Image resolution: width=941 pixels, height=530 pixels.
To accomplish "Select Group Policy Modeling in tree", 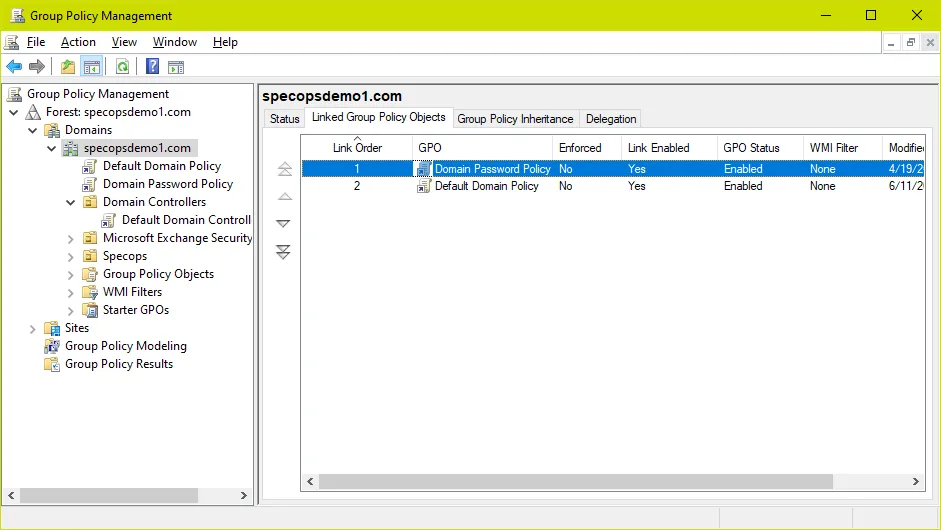I will (x=126, y=346).
